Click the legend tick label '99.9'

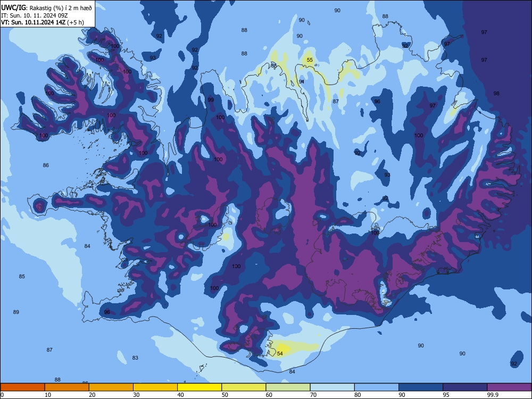[492, 395]
